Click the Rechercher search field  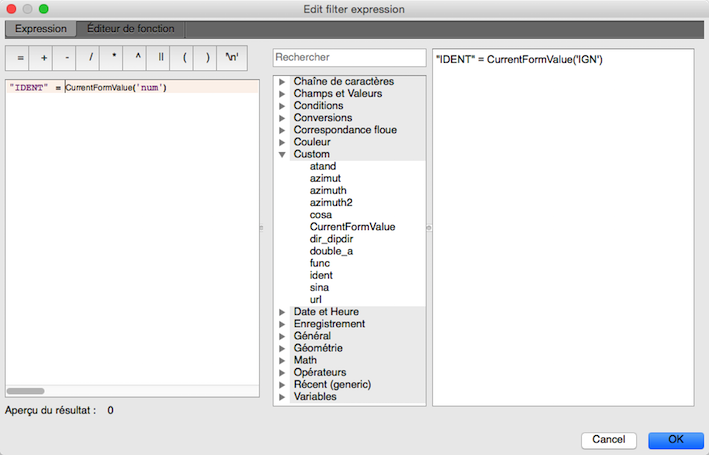pyautogui.click(x=349, y=58)
